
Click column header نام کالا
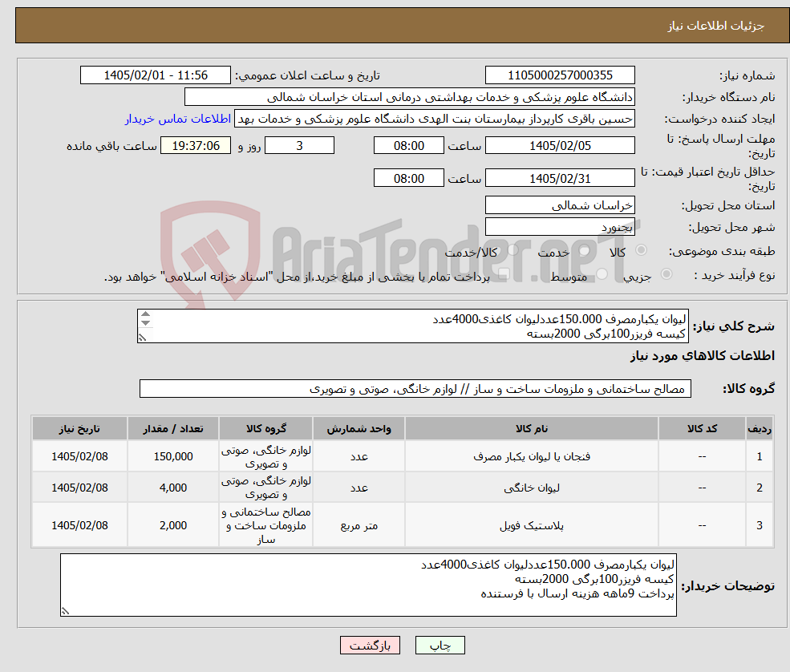pos(532,429)
